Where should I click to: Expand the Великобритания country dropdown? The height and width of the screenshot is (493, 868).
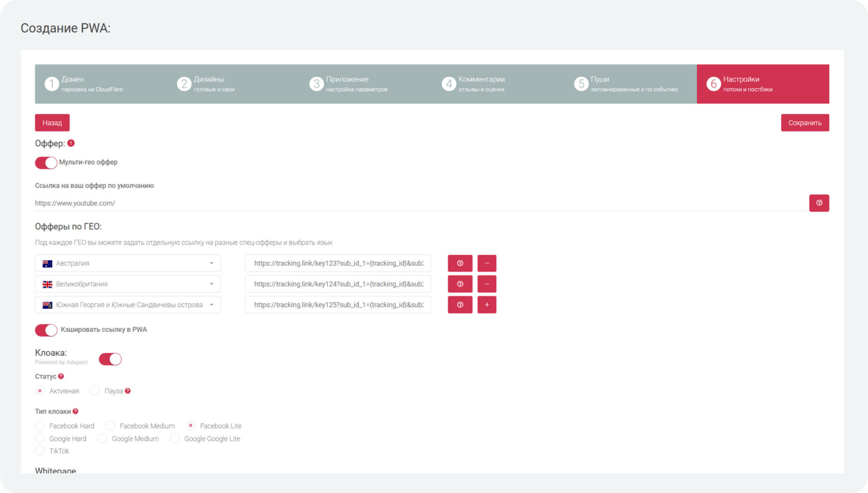coord(128,284)
